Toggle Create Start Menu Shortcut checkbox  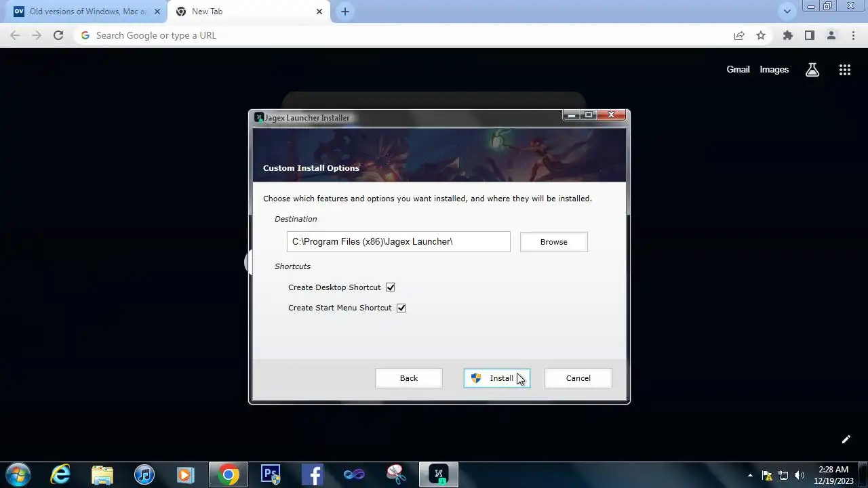pos(401,308)
